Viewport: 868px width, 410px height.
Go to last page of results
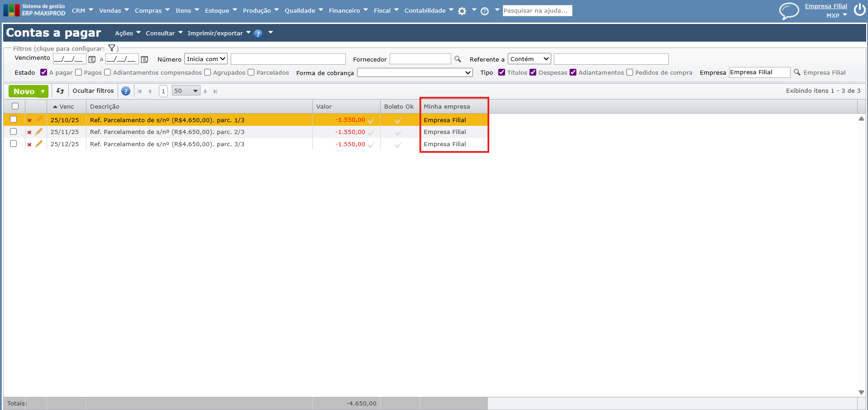(x=215, y=91)
